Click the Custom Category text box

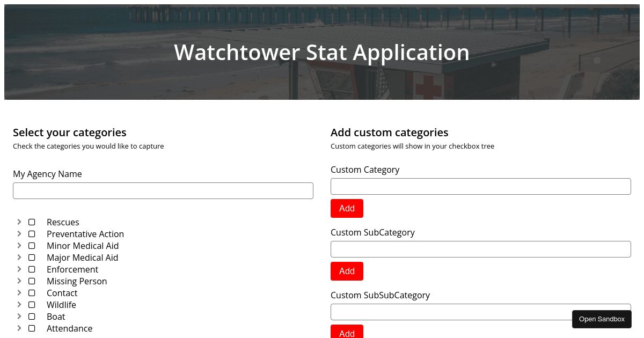480,186
